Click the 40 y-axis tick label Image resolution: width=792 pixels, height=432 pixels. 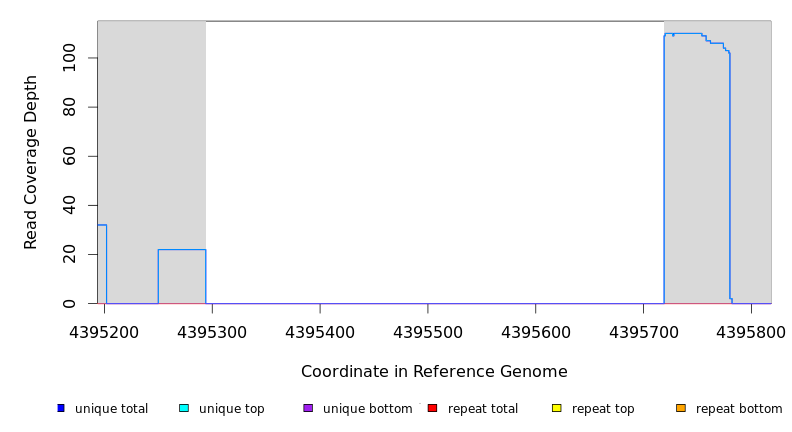[x=69, y=205]
